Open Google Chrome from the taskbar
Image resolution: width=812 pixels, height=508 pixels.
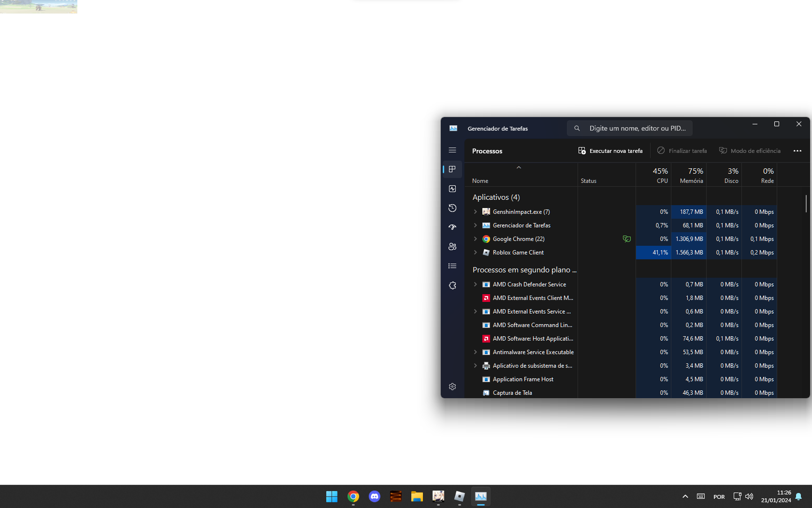pyautogui.click(x=353, y=496)
